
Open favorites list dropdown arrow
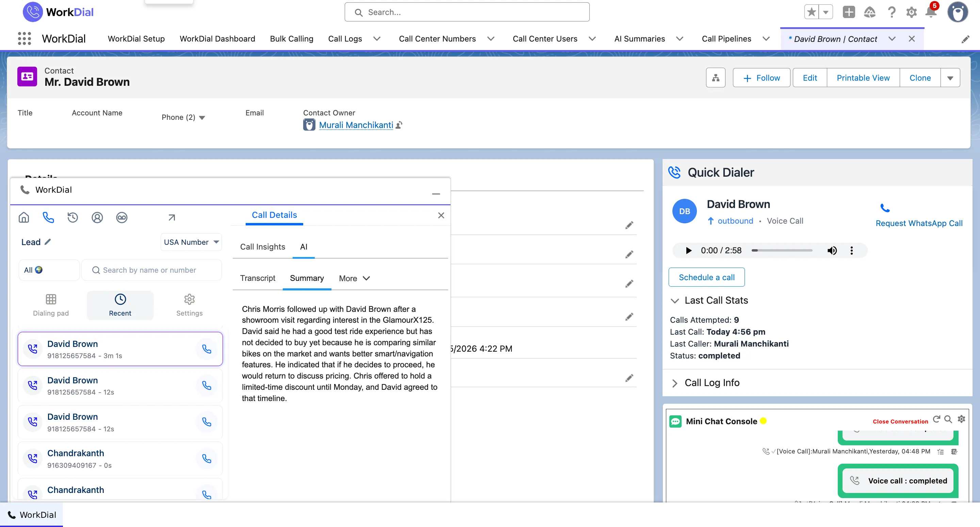[x=826, y=12]
